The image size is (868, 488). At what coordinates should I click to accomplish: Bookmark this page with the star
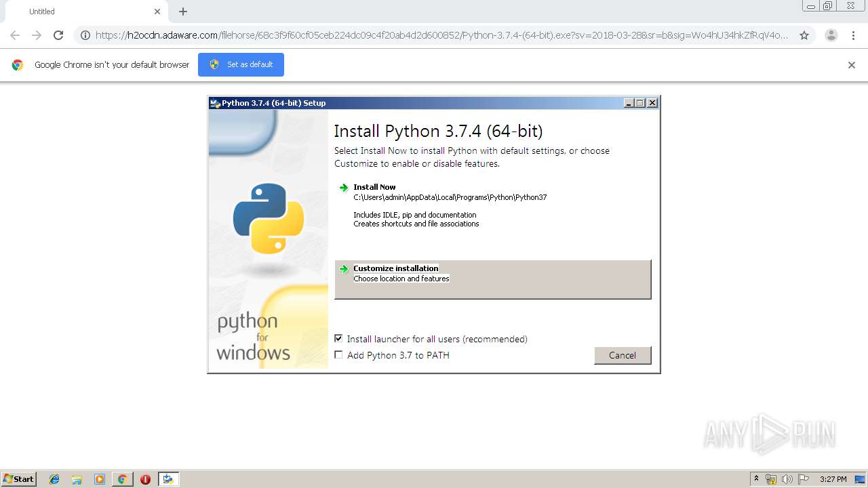click(x=804, y=35)
